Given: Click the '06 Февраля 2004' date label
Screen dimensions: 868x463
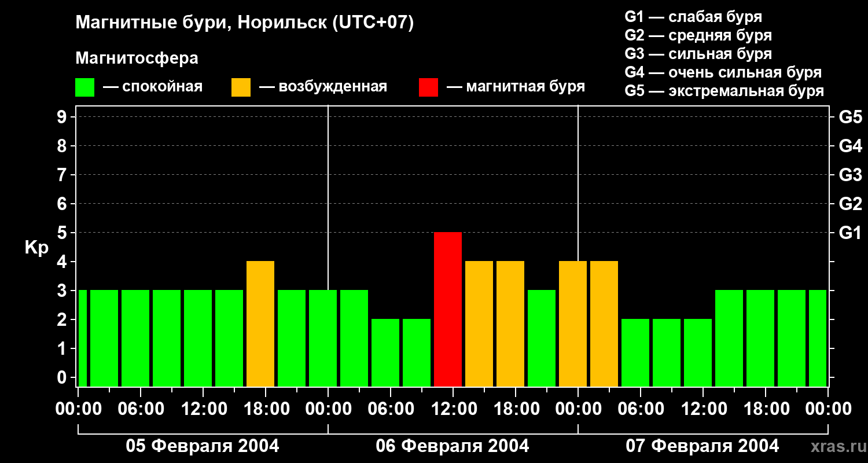Looking at the screenshot, I should 453,446.
